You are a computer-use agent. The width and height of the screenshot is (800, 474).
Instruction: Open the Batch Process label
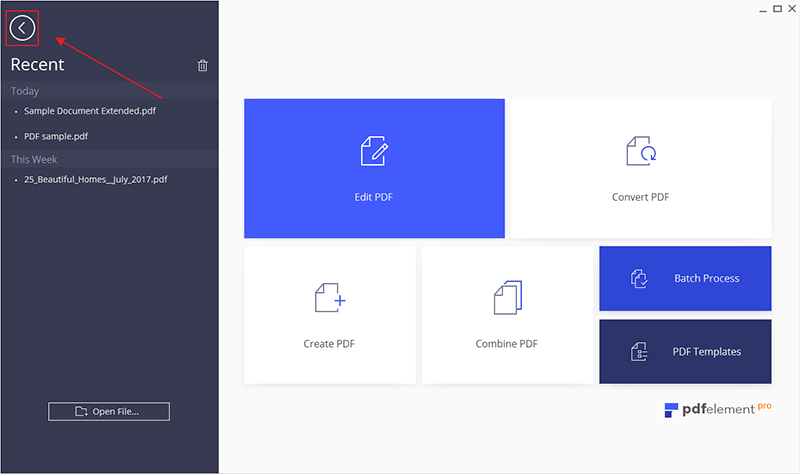click(x=707, y=278)
